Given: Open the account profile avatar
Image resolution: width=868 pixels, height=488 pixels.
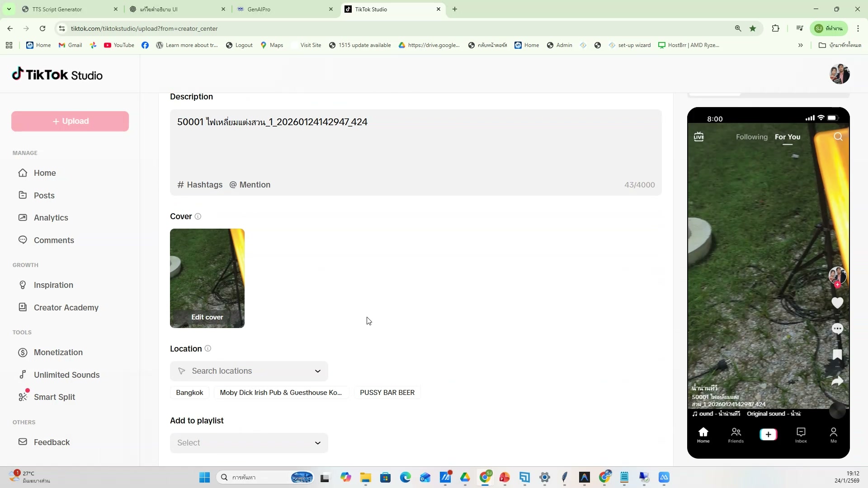Looking at the screenshot, I should [x=840, y=75].
